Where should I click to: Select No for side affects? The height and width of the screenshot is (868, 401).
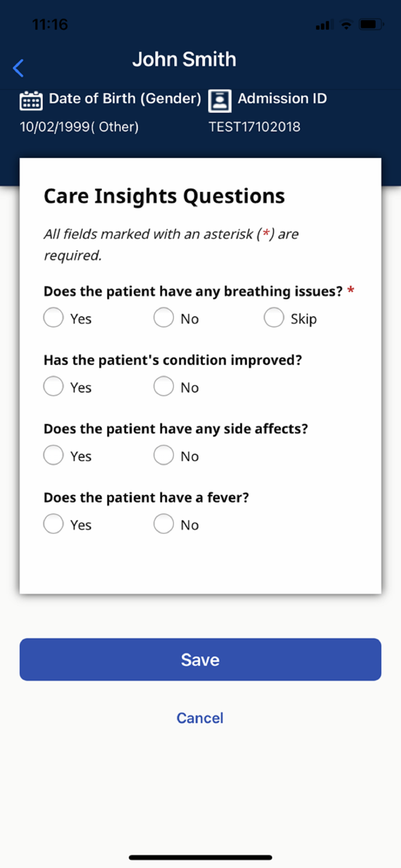[164, 455]
